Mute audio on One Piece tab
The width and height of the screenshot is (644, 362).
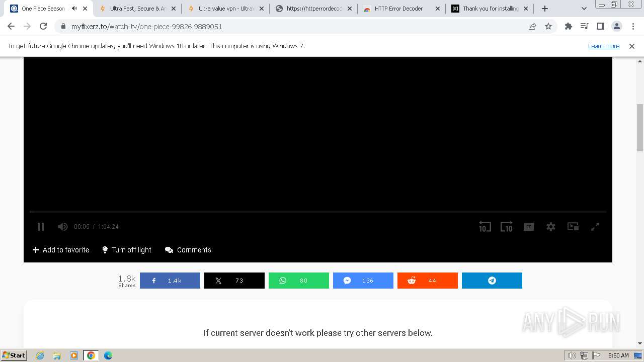(74, 9)
